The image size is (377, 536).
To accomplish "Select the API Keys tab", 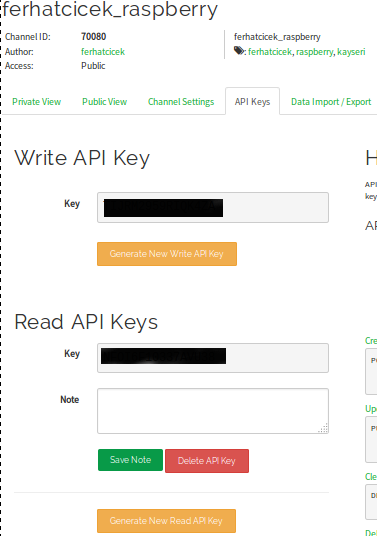I will [252, 102].
